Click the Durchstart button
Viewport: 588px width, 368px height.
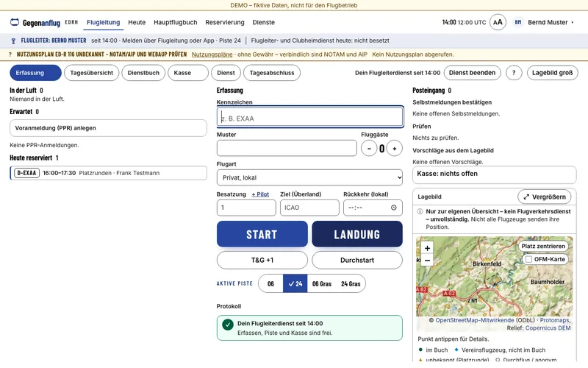coord(357,261)
